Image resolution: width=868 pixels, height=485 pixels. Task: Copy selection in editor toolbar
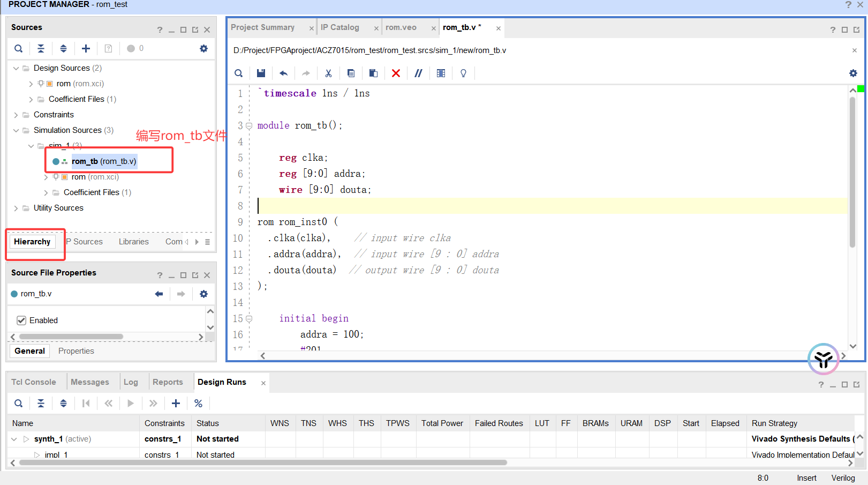pyautogui.click(x=351, y=73)
